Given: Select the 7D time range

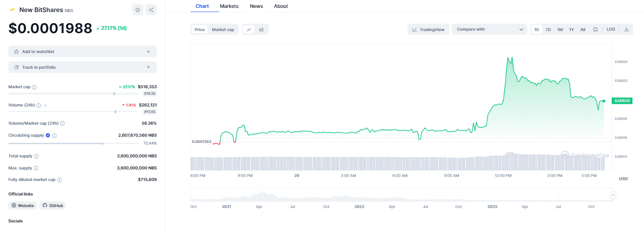Looking at the screenshot, I should (548, 29).
